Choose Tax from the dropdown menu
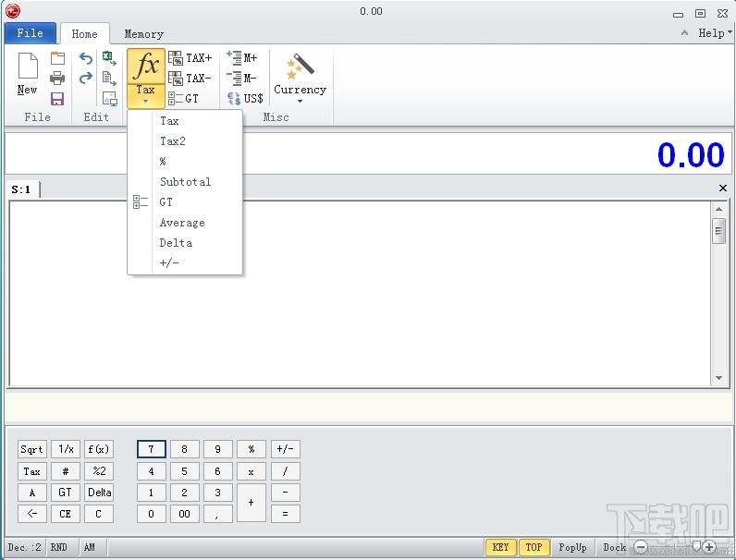This screenshot has height=560, width=736. pyautogui.click(x=185, y=120)
